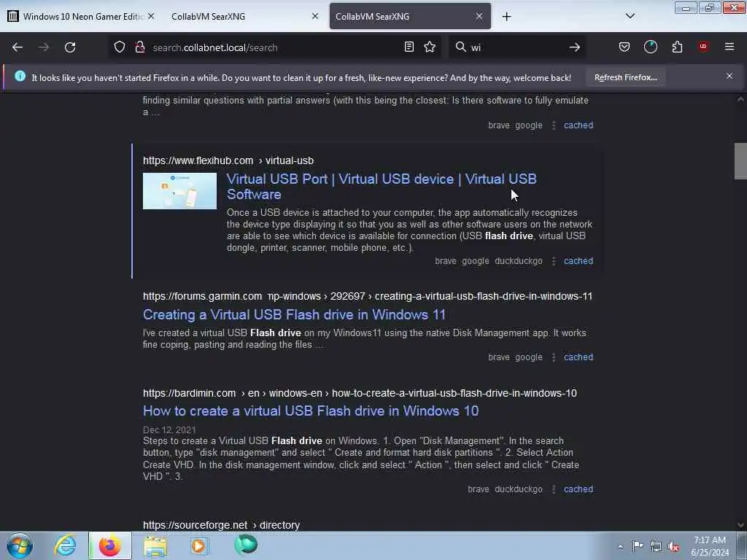Click the Dec 12, 2021 date text
The image size is (747, 560).
(169, 430)
